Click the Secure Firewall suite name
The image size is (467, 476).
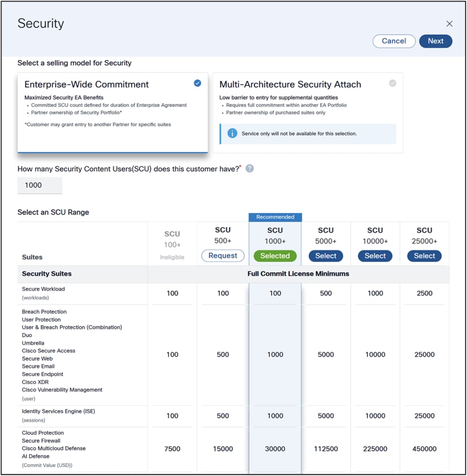[41, 441]
